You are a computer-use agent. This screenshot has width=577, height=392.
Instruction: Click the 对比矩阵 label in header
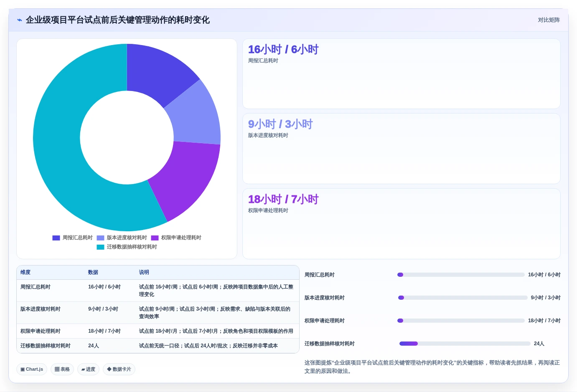coord(549,20)
